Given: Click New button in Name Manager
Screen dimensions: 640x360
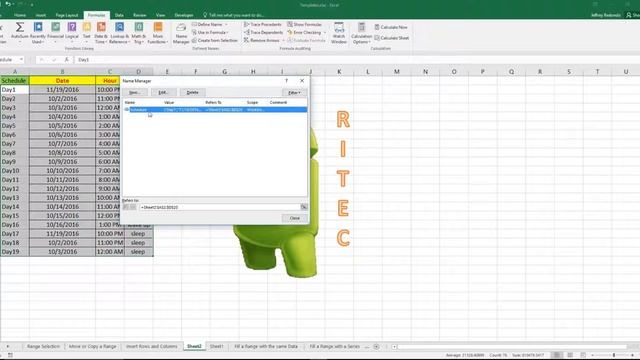Looking at the screenshot, I should [135, 92].
